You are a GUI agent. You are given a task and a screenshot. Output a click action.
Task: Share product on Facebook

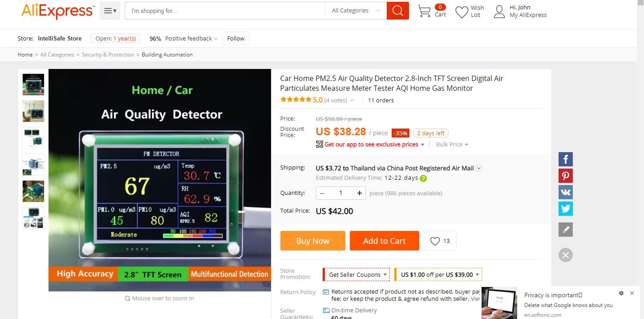566,159
